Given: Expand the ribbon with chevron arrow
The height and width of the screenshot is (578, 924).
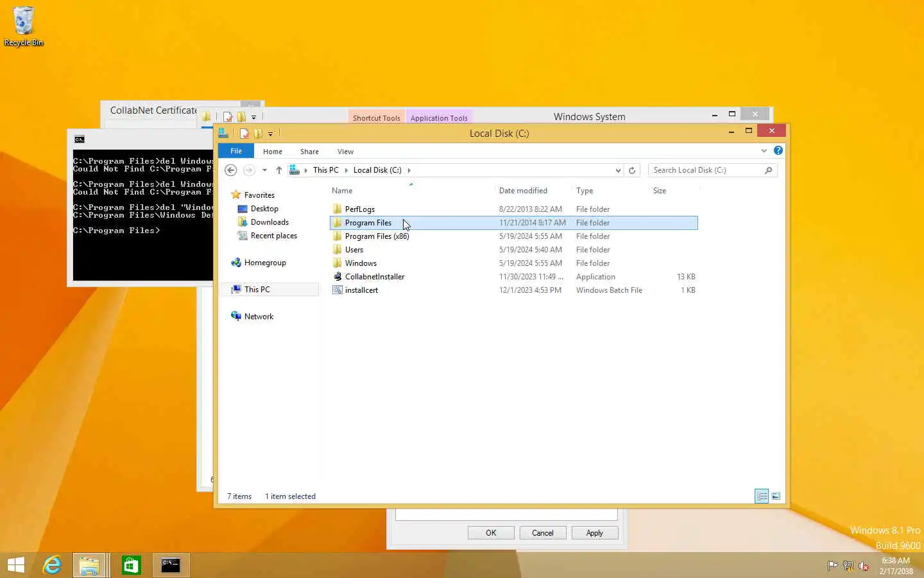Looking at the screenshot, I should point(764,151).
